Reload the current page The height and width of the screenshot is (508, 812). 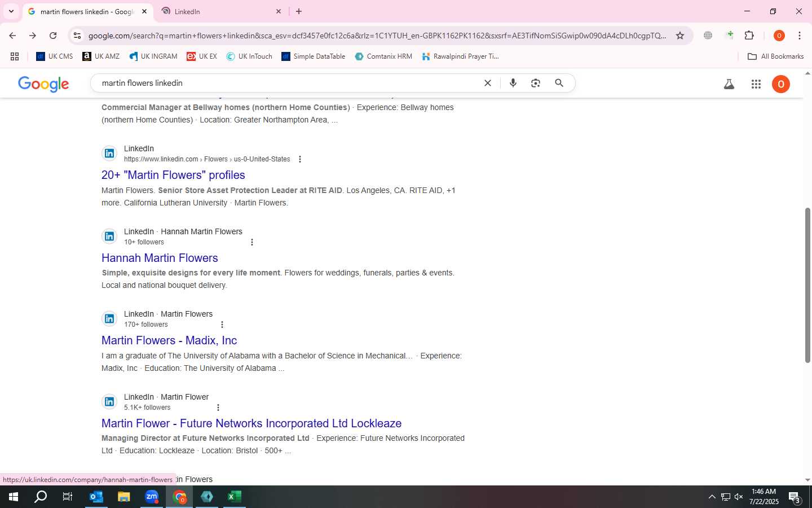click(x=53, y=36)
